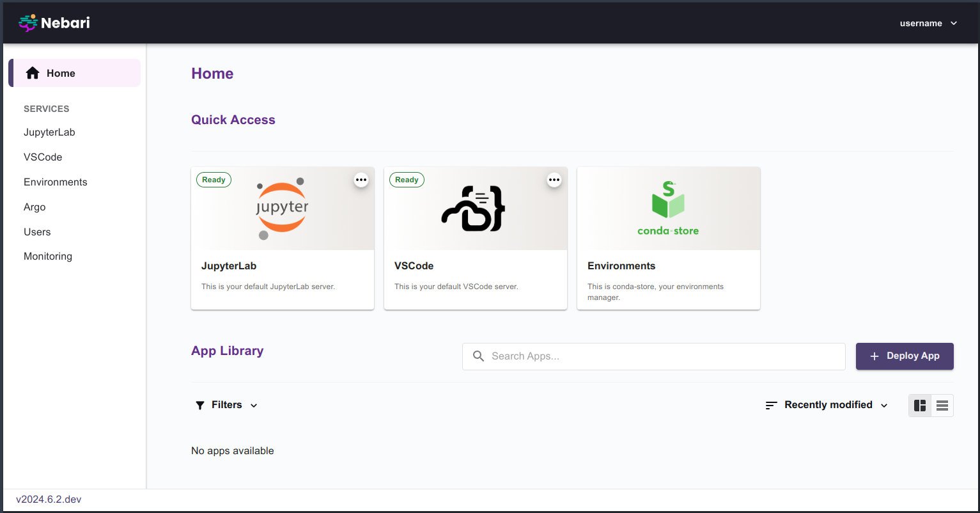Viewport: 980px width, 513px height.
Task: Expand the Filters dropdown
Action: (x=226, y=404)
